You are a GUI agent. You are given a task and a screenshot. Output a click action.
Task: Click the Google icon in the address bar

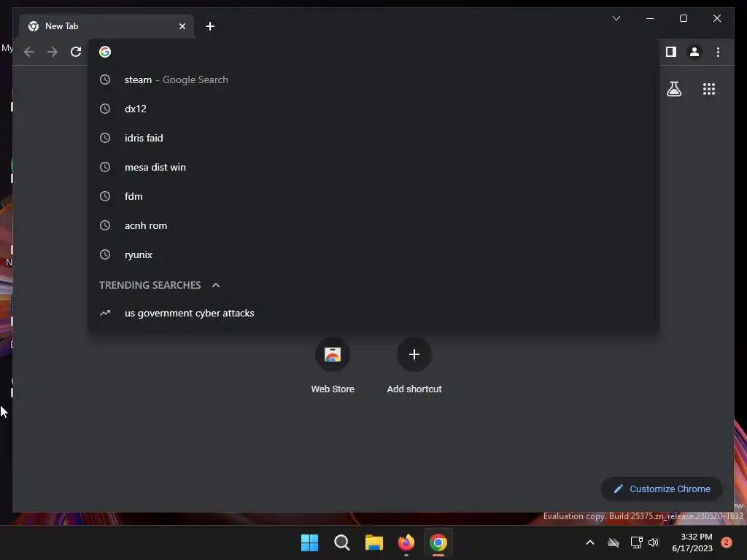pyautogui.click(x=105, y=52)
